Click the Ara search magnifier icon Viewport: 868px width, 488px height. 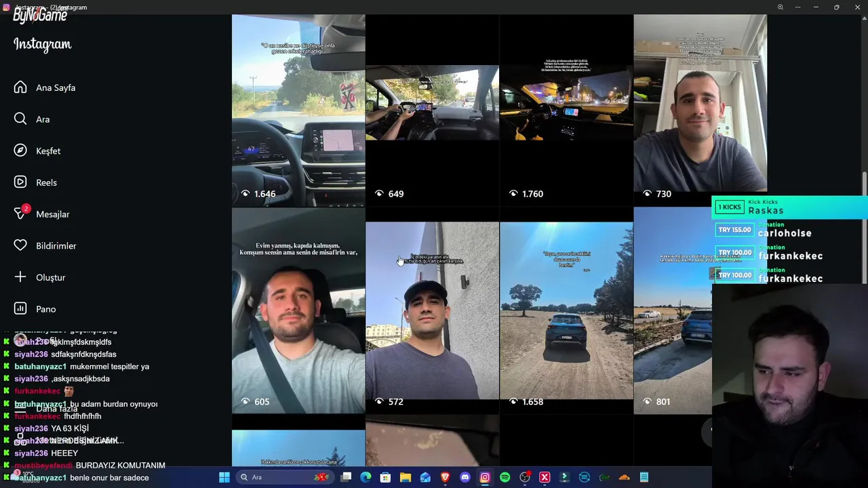[x=20, y=119]
